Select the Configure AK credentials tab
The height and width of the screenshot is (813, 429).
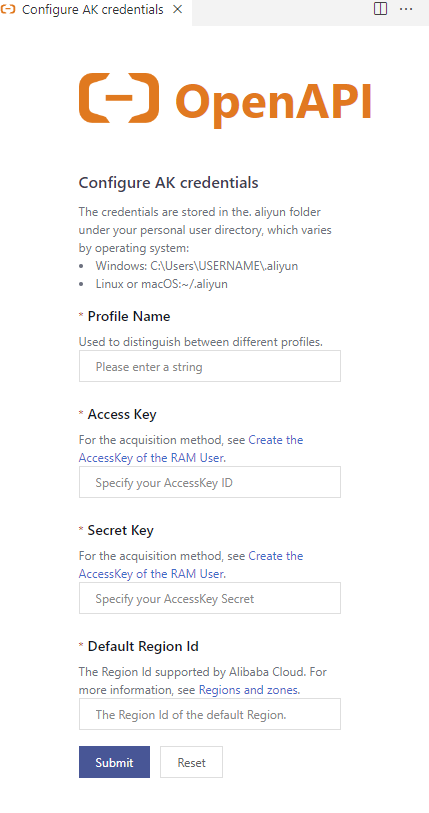coord(93,9)
